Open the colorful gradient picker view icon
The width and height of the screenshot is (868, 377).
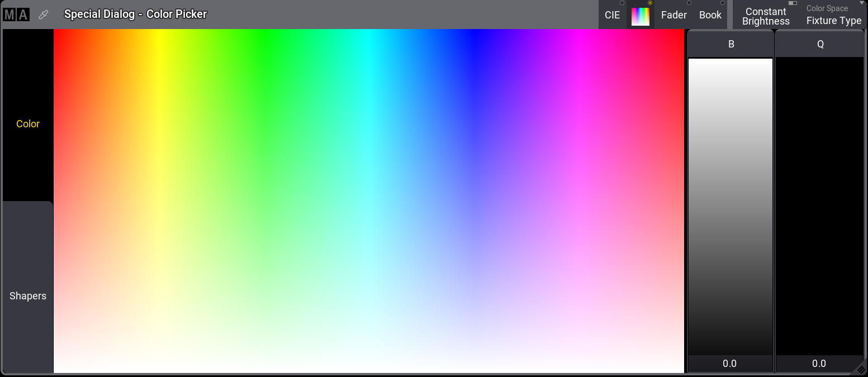(x=641, y=16)
